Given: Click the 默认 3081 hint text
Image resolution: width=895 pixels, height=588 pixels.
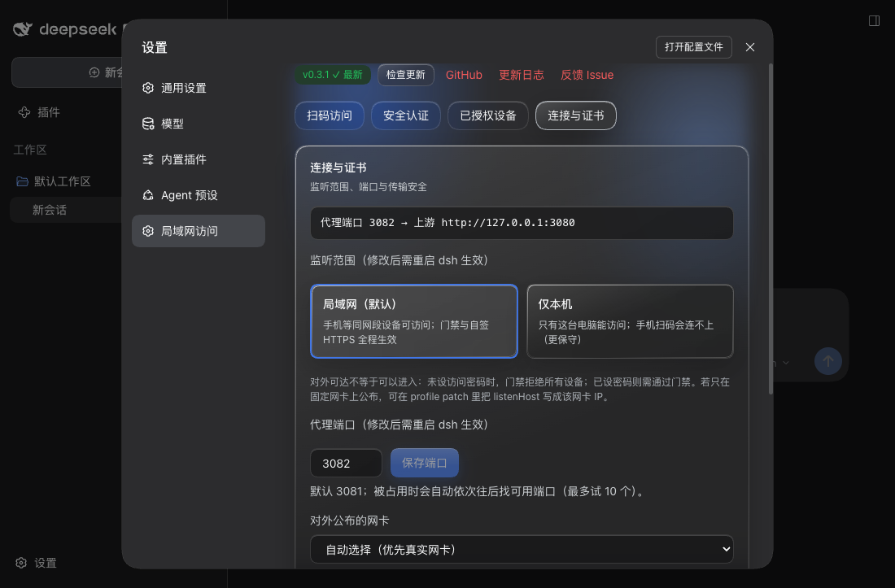Looking at the screenshot, I should click(x=478, y=491).
